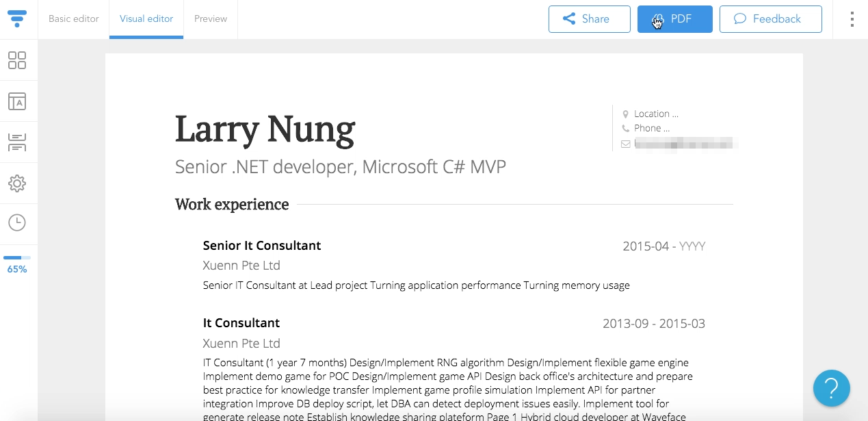Screen dimensions: 868x421
Task: Switch to the Basic editor tab
Action: click(x=74, y=19)
